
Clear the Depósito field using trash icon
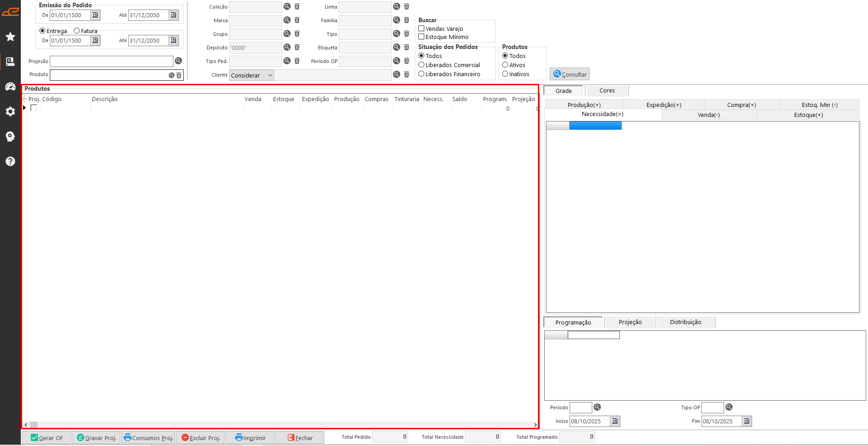(x=297, y=47)
